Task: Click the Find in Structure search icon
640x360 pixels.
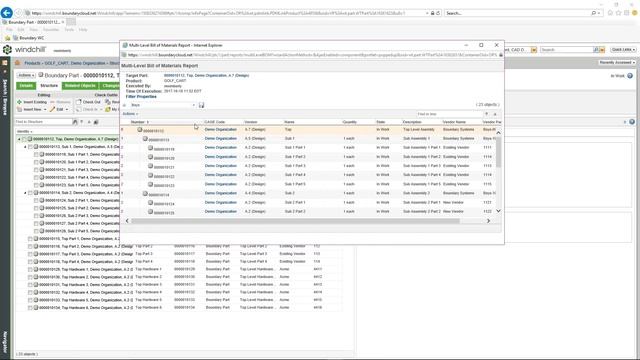Action: 75,122
